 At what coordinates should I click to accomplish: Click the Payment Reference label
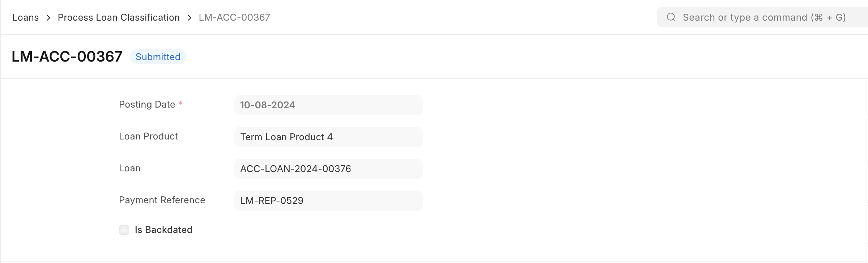coord(162,200)
